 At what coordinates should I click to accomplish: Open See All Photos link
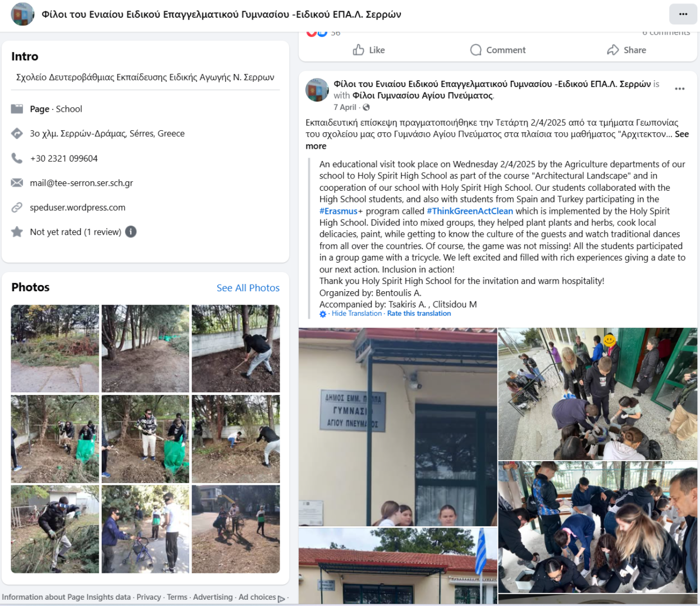coord(248,288)
